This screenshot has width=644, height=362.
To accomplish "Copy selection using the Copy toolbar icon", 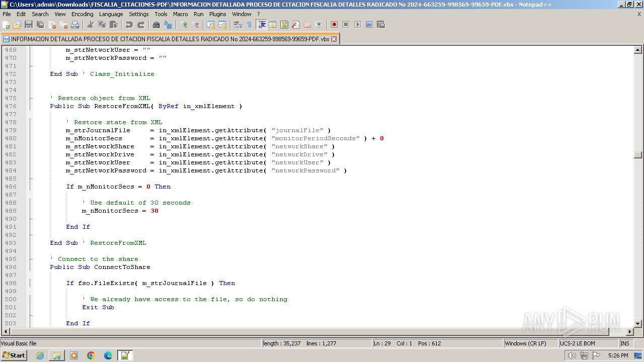I will point(102,25).
